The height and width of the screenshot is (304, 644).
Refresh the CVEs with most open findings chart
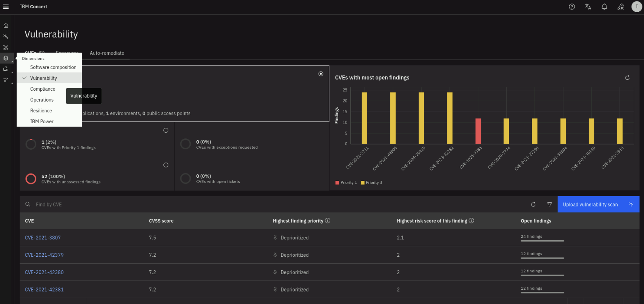click(x=627, y=78)
